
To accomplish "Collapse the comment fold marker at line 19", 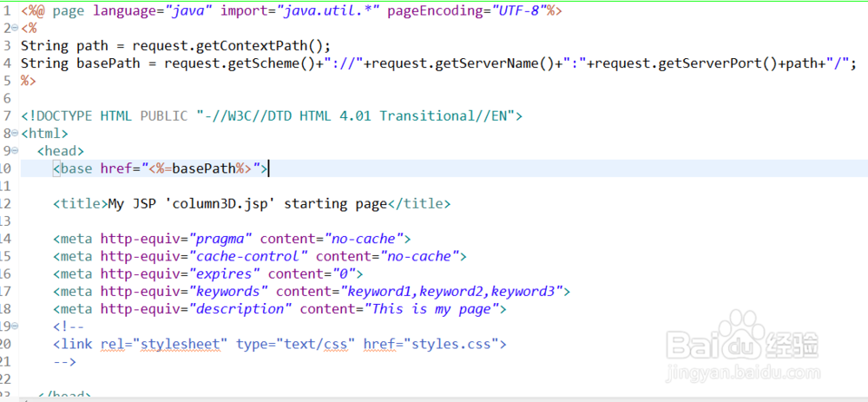I will click(16, 326).
